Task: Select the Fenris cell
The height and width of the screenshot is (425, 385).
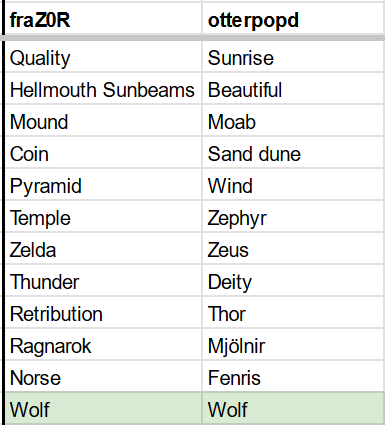Action: point(293,376)
